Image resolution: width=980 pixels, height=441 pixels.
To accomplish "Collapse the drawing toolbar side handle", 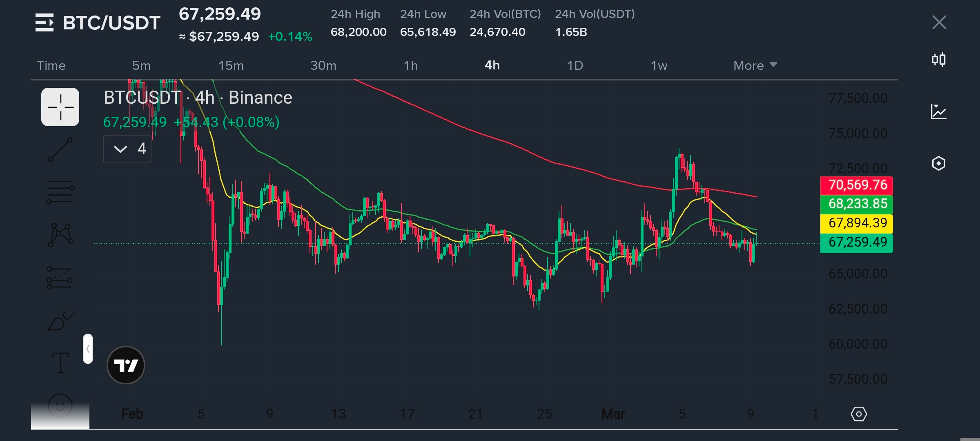I will tap(88, 349).
